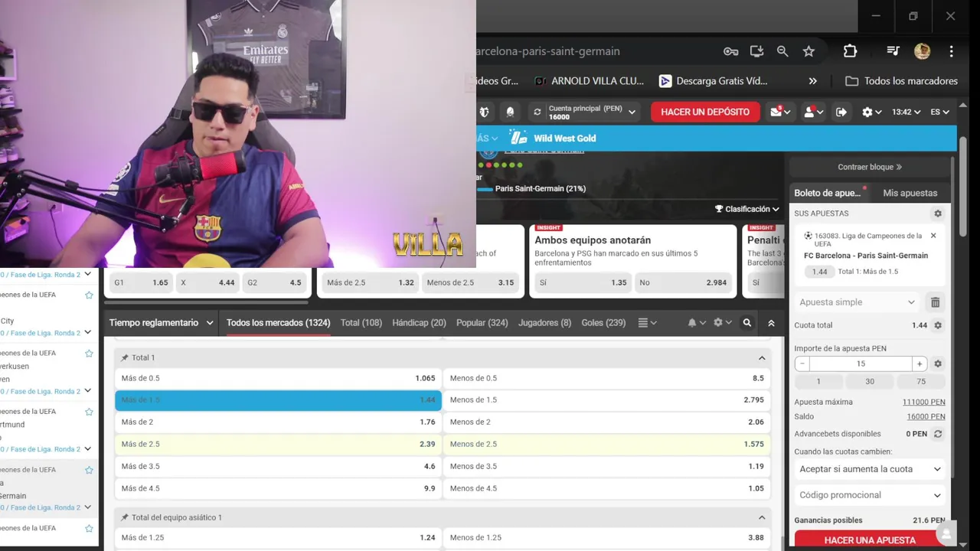
Task: Select the Sí 1.35 Ambos equipos anotarán bet
Action: click(x=583, y=282)
